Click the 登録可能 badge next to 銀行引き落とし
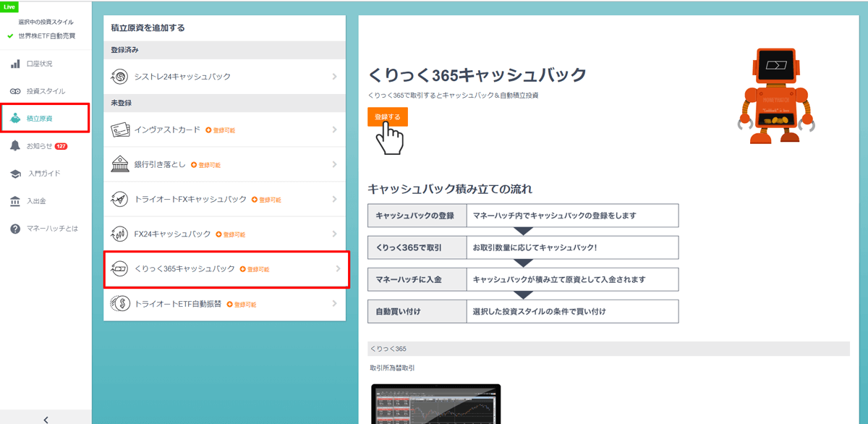The image size is (868, 424). 205,165
